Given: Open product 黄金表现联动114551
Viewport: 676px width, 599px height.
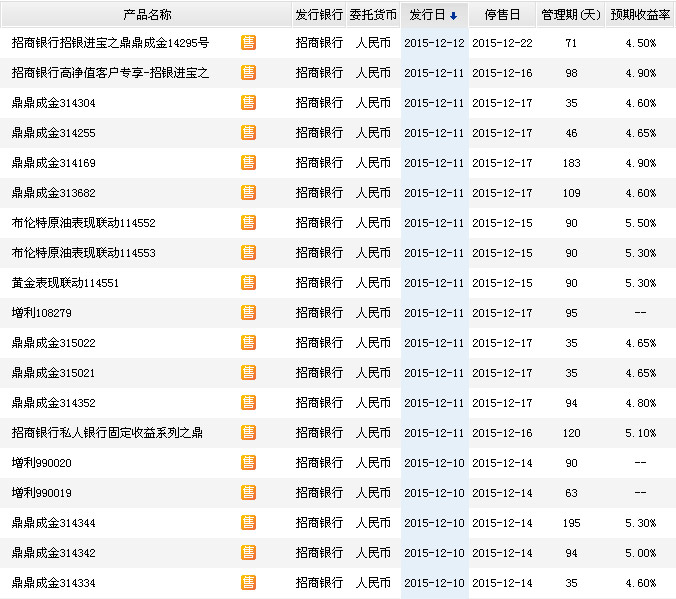Looking at the screenshot, I should click(65, 283).
